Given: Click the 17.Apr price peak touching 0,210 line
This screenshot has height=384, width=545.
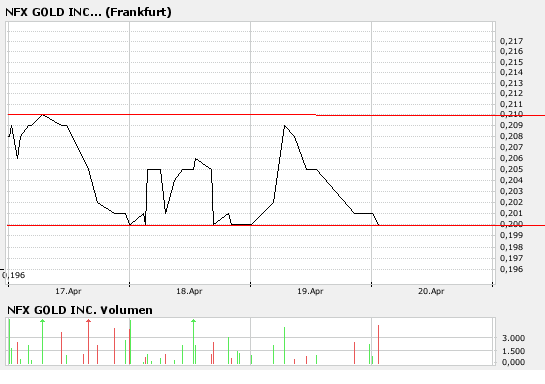Looking at the screenshot, I should point(42,115).
